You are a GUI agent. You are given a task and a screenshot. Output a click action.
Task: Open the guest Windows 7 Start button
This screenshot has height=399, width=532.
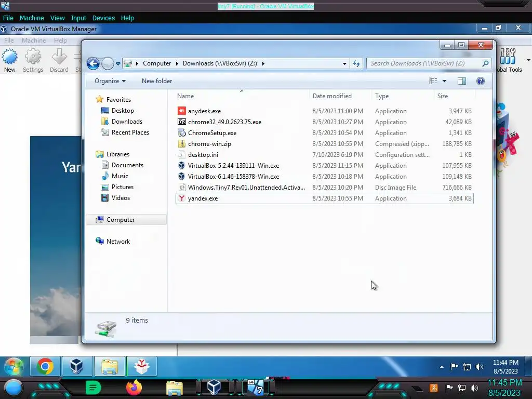tap(14, 366)
